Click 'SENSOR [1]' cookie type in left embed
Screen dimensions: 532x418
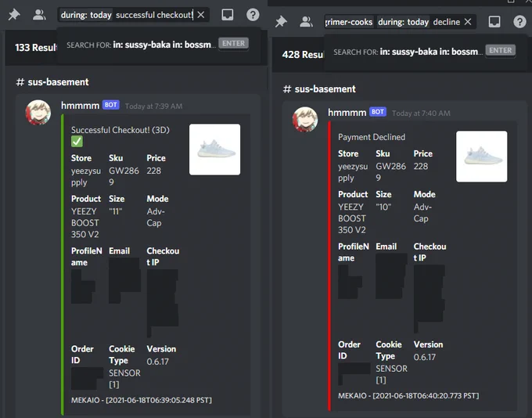tap(124, 379)
